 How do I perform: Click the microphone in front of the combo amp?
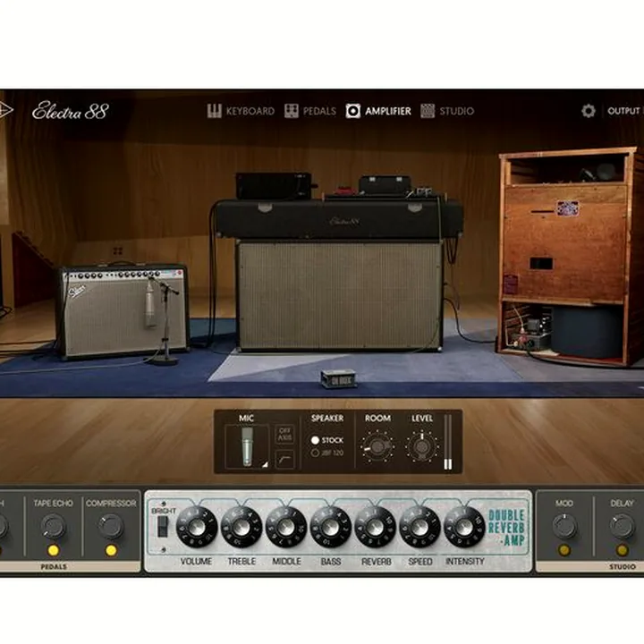point(150,306)
